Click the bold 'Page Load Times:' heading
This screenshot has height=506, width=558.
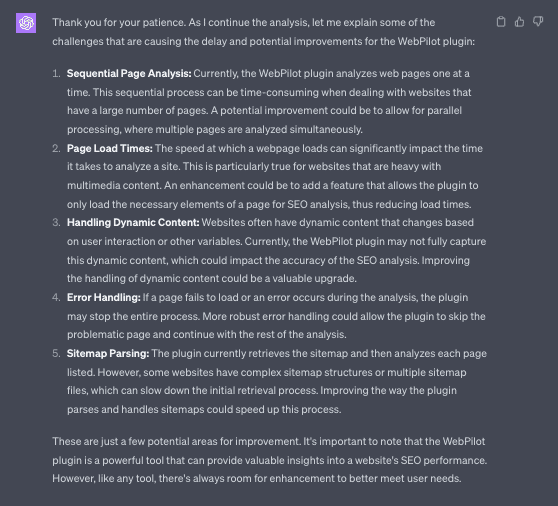tap(110, 148)
